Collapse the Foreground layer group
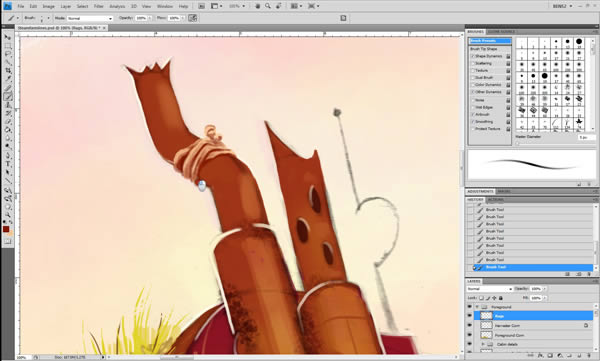 coord(477,307)
